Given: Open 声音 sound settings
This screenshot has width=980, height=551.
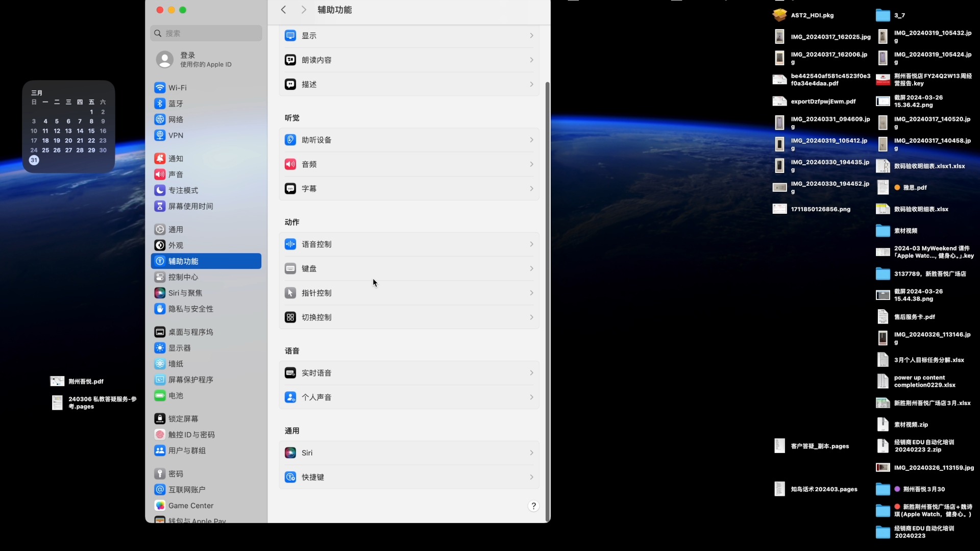Looking at the screenshot, I should [x=175, y=174].
